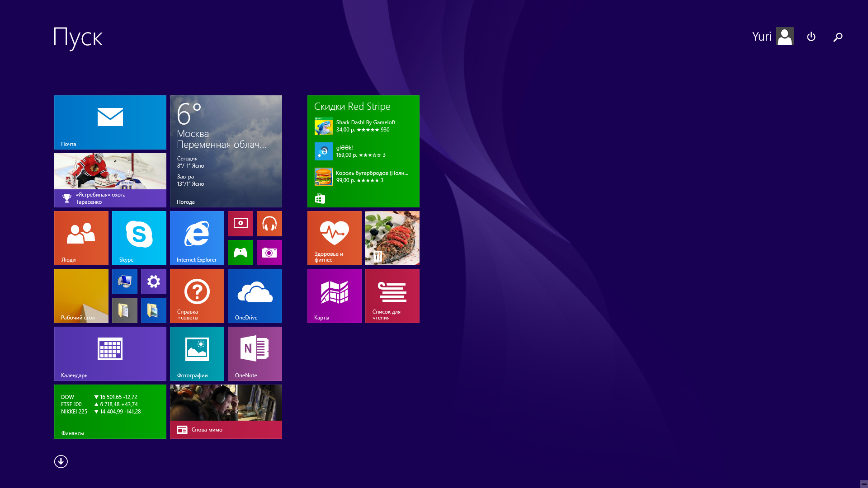The width and height of the screenshot is (868, 488).
Task: Click the FTSE 100 index row
Action: pos(99,404)
